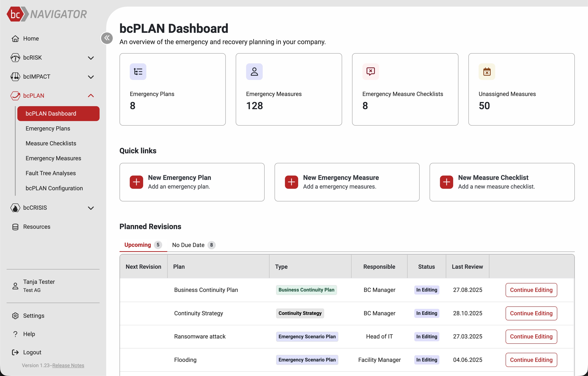Viewport: 588px width, 376px height.
Task: Collapse the sidebar with double-chevron button
Action: [107, 38]
